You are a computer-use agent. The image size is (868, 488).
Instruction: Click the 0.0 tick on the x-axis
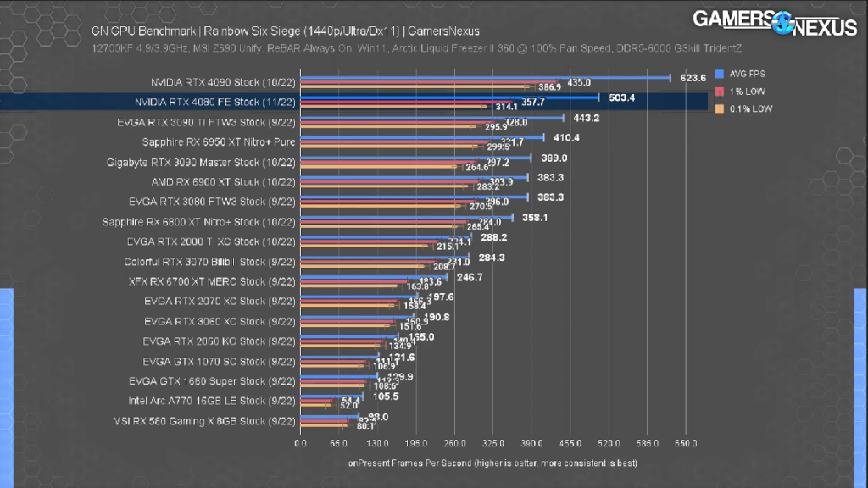(x=300, y=444)
